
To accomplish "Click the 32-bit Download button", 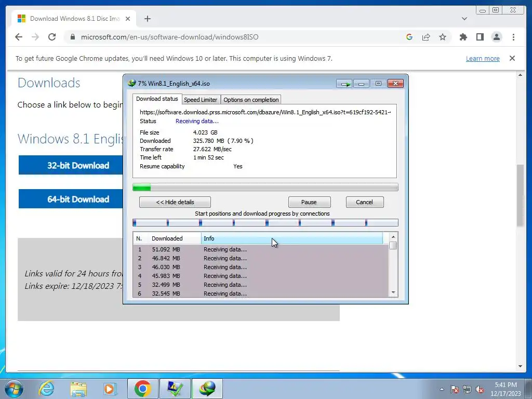I will 71,165.
